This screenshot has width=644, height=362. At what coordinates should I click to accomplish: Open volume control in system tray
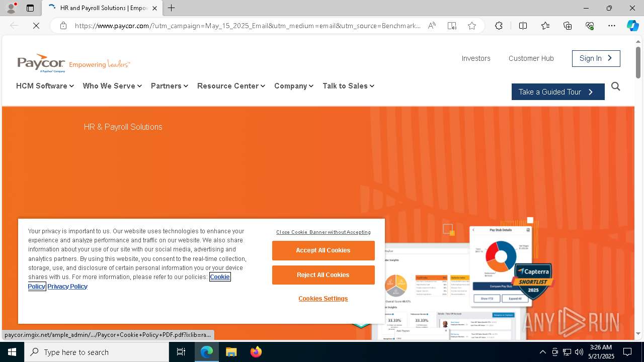click(x=579, y=352)
